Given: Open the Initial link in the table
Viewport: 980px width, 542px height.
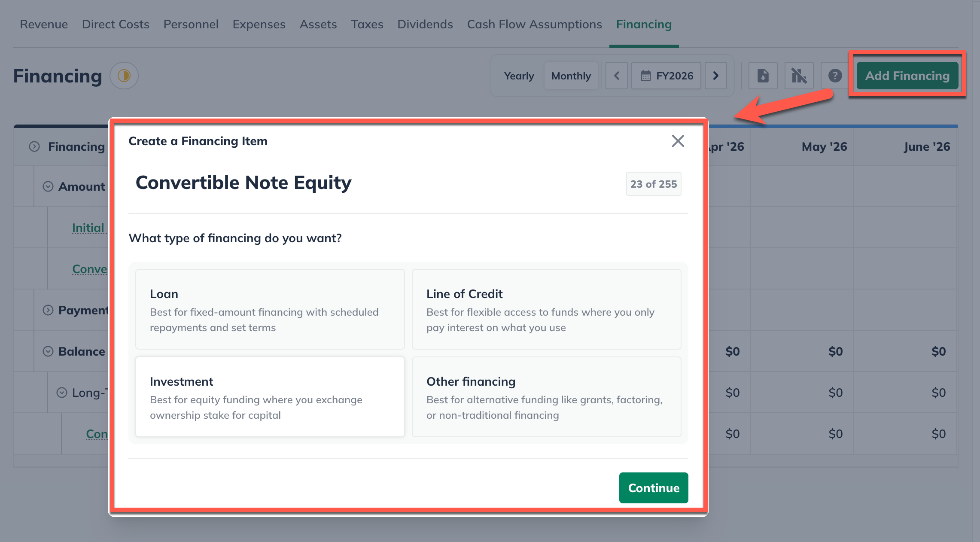Looking at the screenshot, I should coord(88,228).
